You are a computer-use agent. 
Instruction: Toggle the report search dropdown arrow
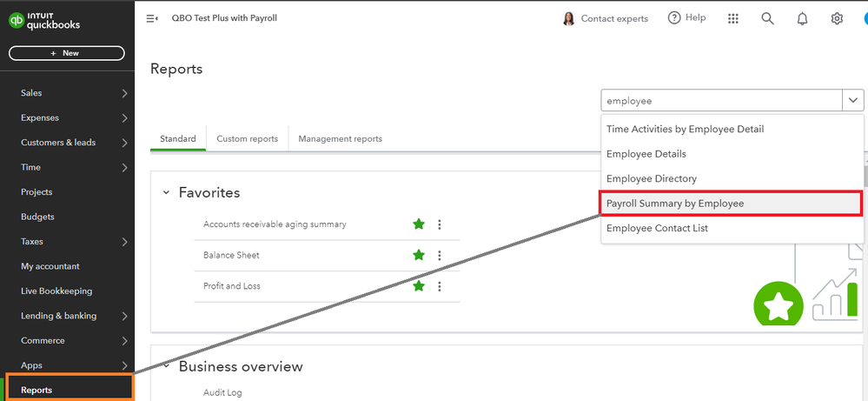click(x=852, y=101)
